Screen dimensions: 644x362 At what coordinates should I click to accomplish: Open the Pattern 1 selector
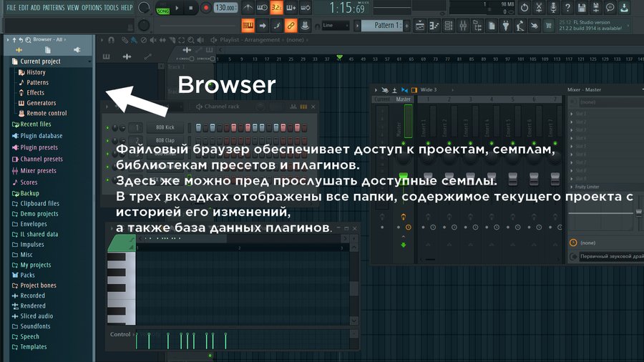pos(382,26)
